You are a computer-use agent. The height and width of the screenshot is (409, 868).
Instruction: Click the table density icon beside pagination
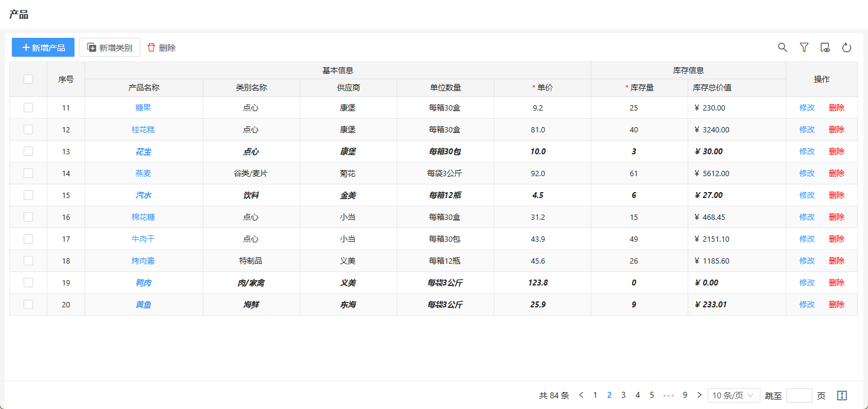pyautogui.click(x=842, y=395)
